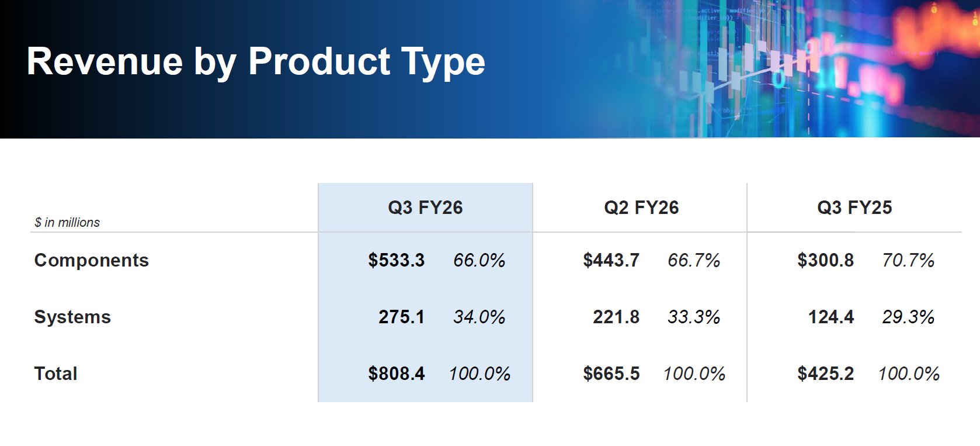The image size is (980, 446).
Task: Click the Systems row label
Action: coord(72,317)
